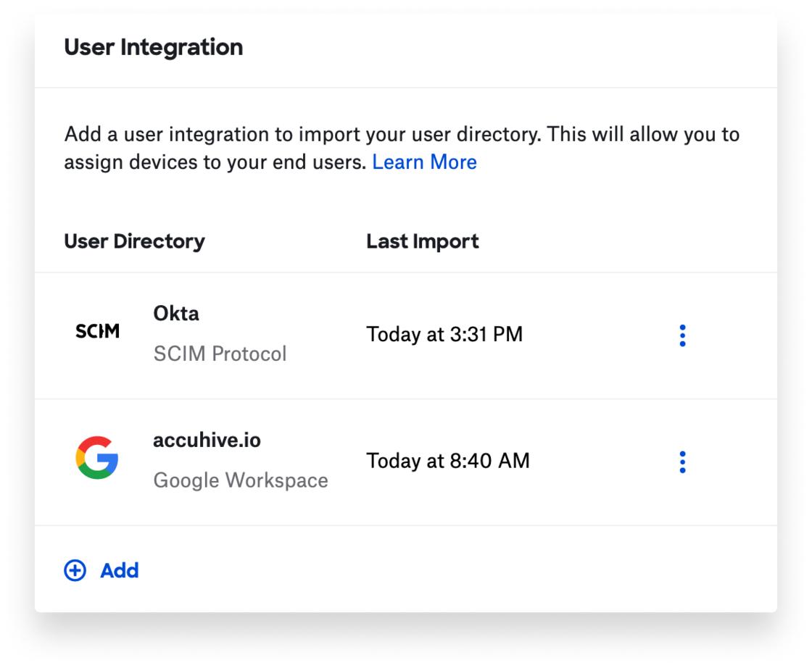
Task: Click the Add button to create integration
Action: (119, 571)
